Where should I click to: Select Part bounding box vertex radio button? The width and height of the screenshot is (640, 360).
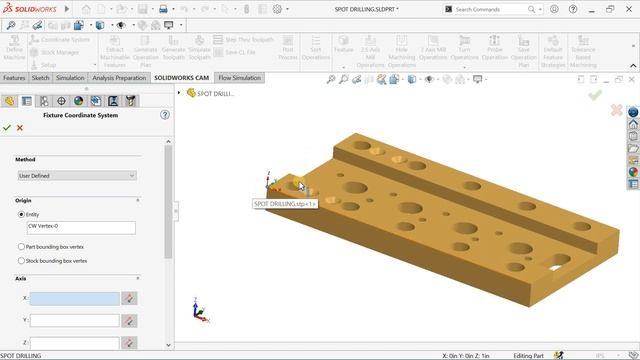tap(21, 247)
